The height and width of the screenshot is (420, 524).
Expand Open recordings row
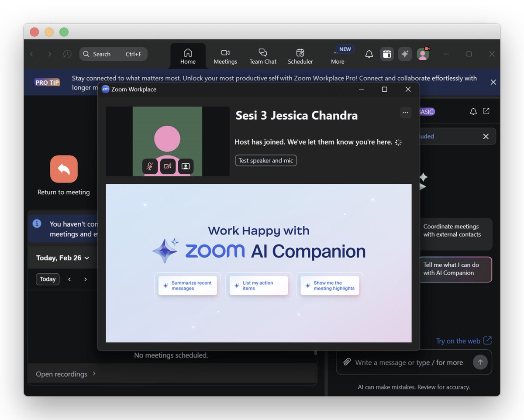click(172, 374)
